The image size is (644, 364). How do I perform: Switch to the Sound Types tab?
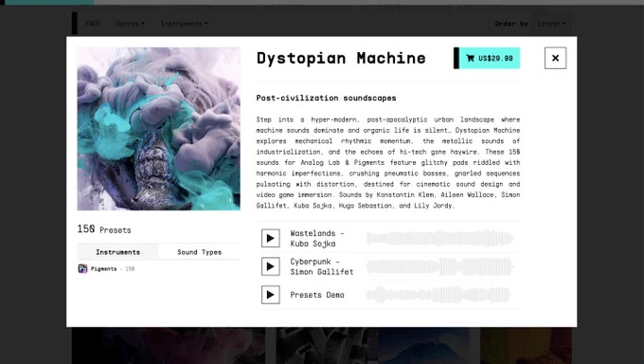[199, 252]
